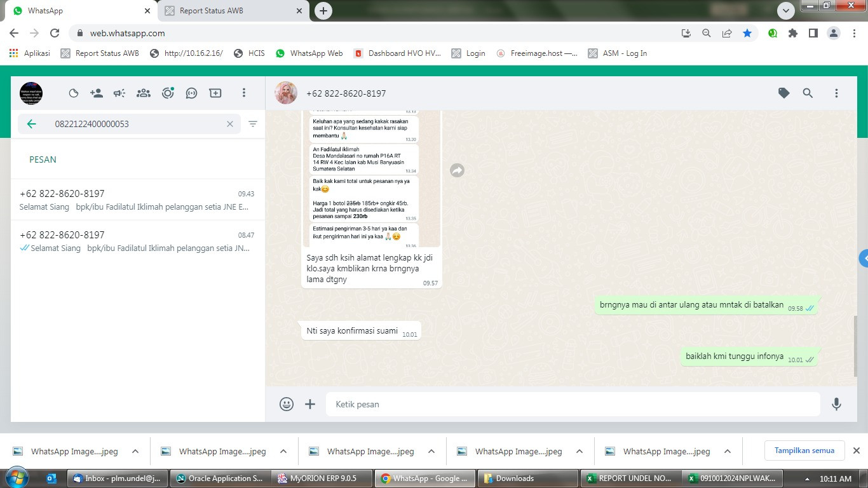Record a voice message with microphone icon
Screen dimensions: 868x488
coord(836,404)
